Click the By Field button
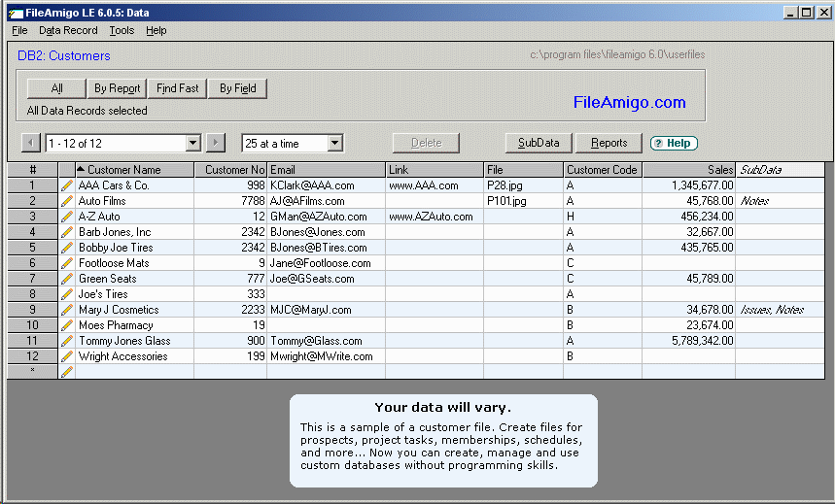 coord(237,88)
